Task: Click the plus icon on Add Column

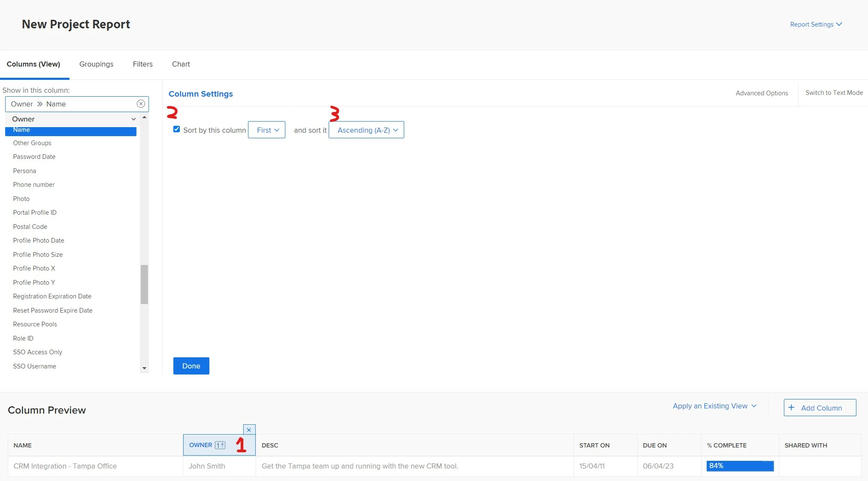Action: pyautogui.click(x=792, y=408)
